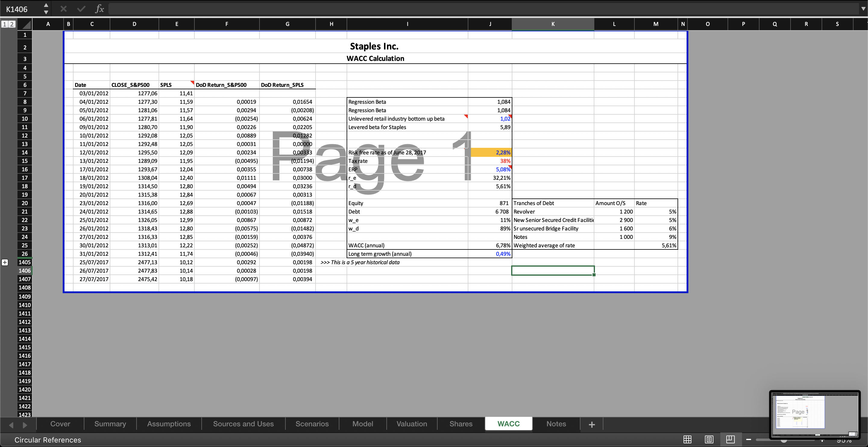Screen dimensions: 868x447
Task: Open the Cover sheet tab
Action: (60, 424)
